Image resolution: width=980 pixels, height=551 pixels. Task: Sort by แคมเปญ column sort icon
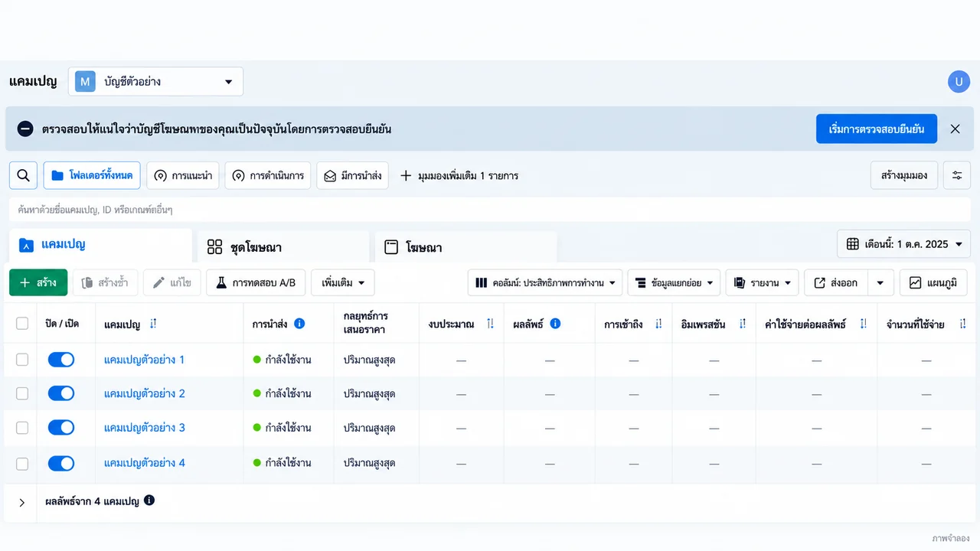pyautogui.click(x=153, y=324)
